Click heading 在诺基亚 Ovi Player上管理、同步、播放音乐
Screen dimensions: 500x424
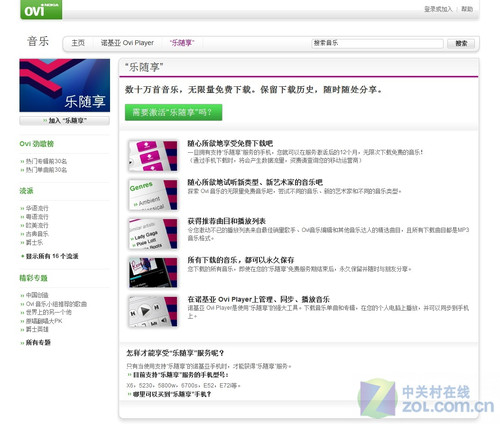258,299
